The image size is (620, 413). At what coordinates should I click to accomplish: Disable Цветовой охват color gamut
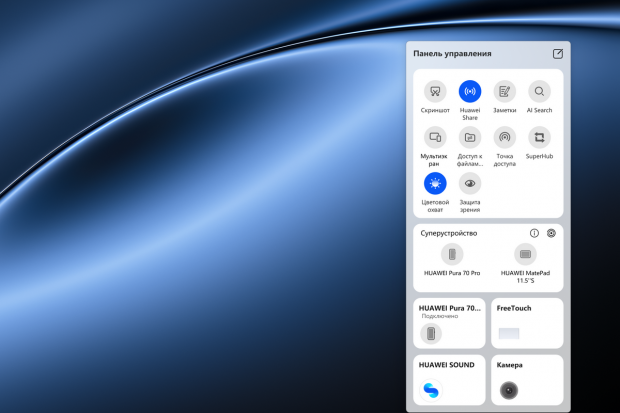click(435, 184)
